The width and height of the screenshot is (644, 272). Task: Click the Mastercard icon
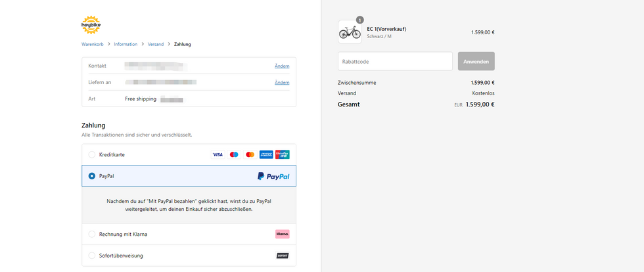tap(250, 154)
